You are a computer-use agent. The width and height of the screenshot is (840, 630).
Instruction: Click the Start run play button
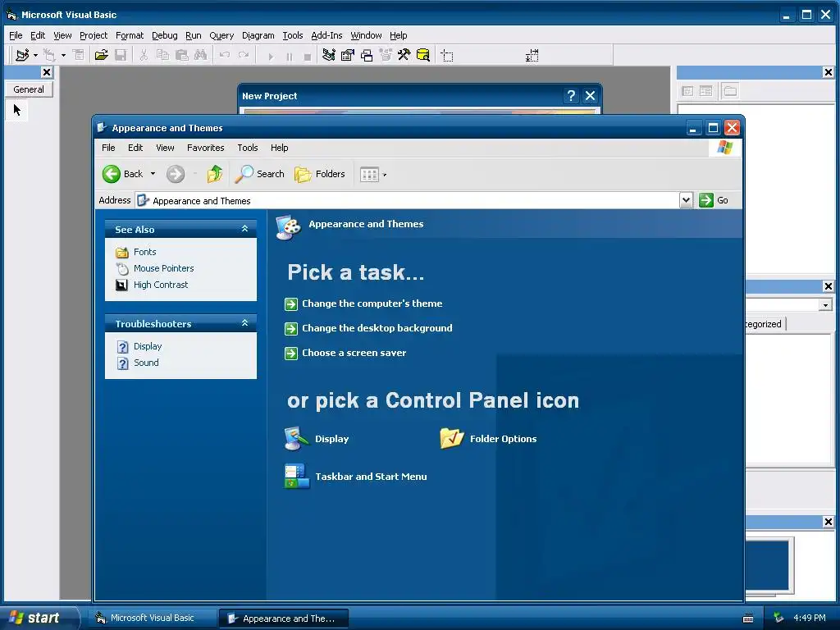point(271,57)
